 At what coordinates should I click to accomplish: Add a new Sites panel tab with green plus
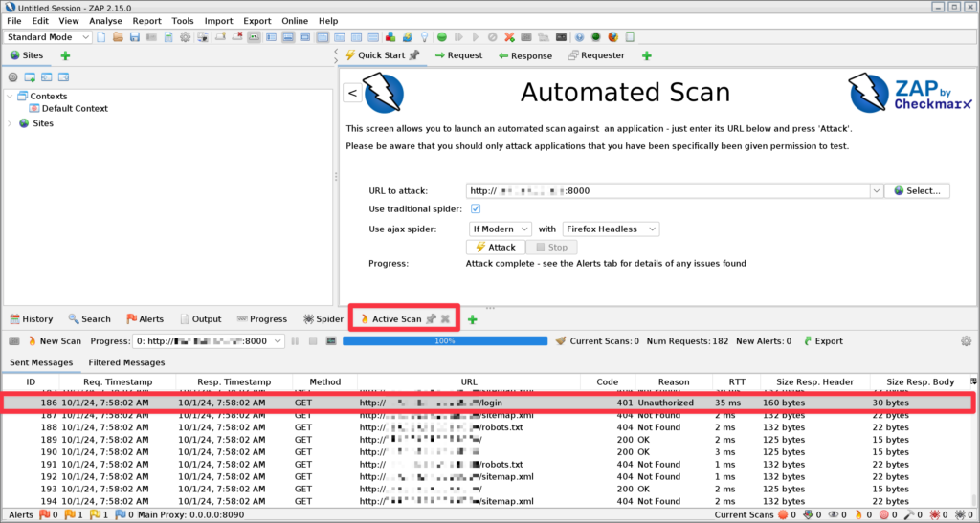coord(65,55)
